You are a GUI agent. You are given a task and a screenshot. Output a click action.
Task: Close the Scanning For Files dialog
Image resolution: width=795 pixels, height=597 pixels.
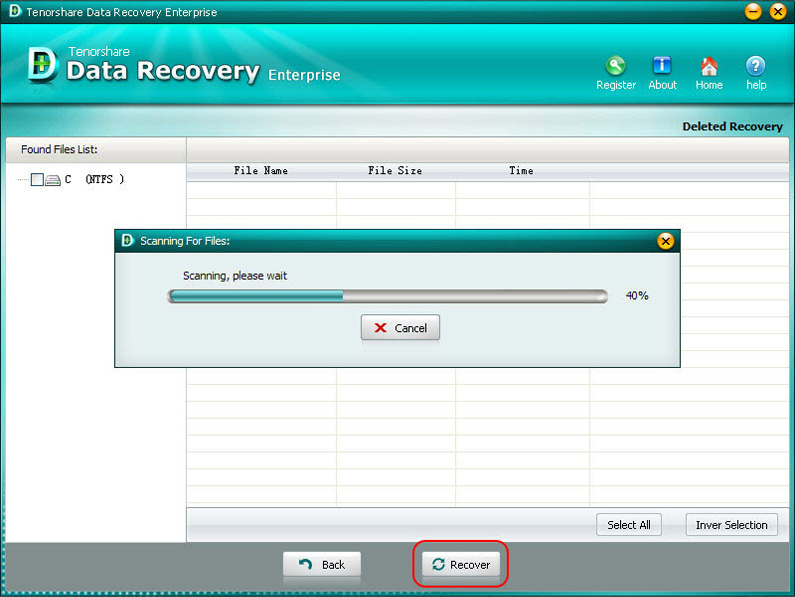click(665, 241)
